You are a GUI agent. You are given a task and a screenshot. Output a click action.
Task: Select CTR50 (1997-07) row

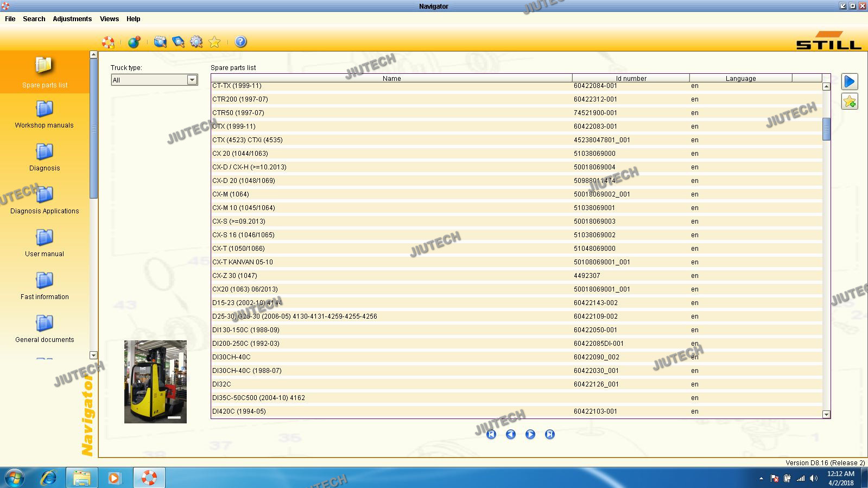pos(517,113)
